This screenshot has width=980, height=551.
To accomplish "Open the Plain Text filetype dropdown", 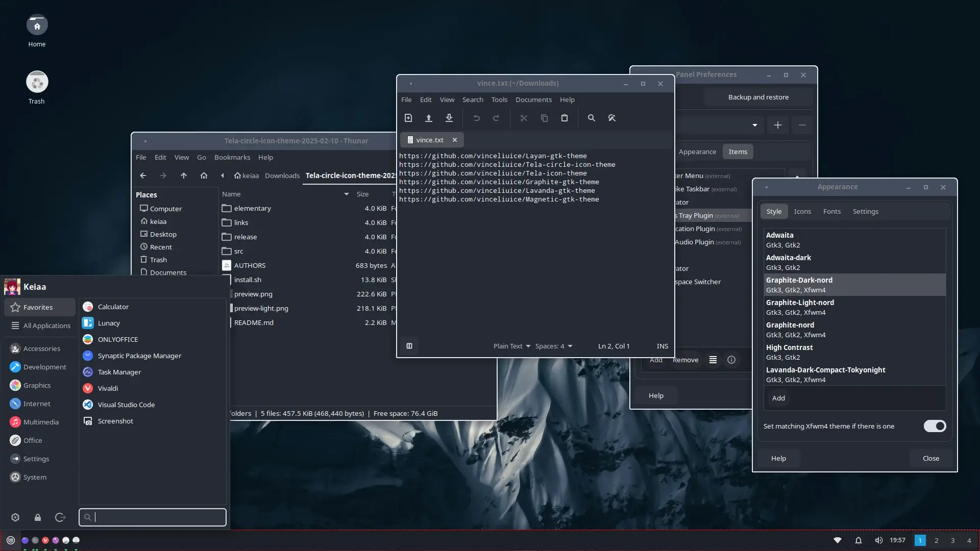I will tap(511, 346).
